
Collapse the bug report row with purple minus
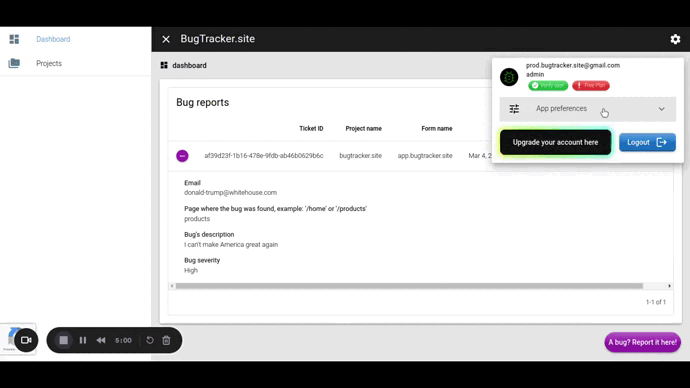182,156
